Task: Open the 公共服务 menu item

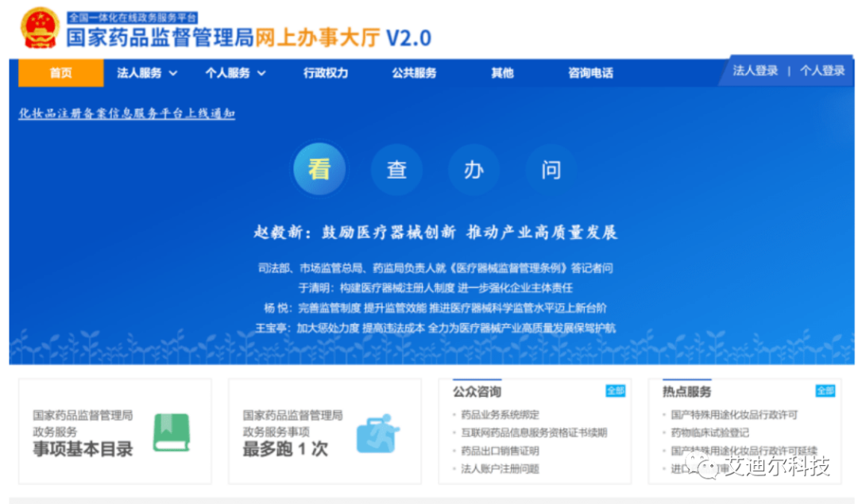Action: [413, 72]
